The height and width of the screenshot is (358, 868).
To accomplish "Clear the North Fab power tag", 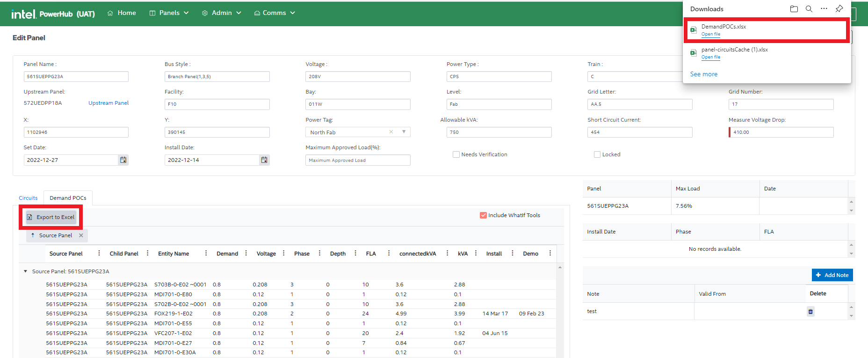I will (x=391, y=132).
